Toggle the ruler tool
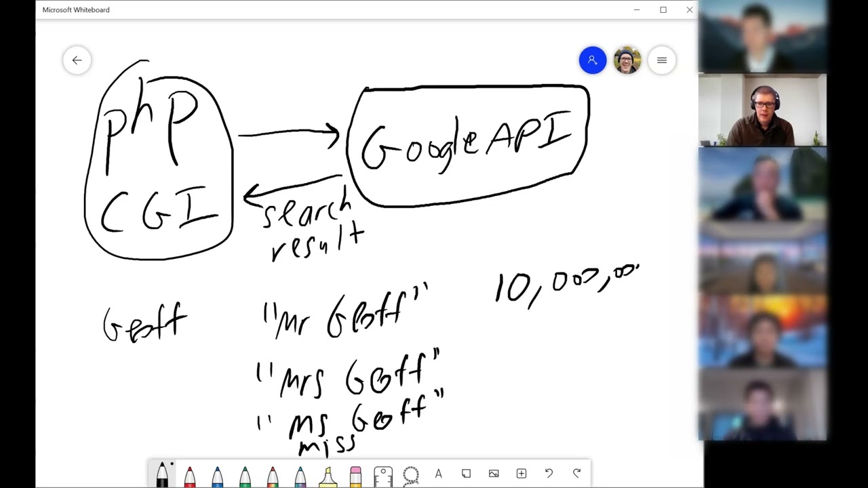 [383, 476]
